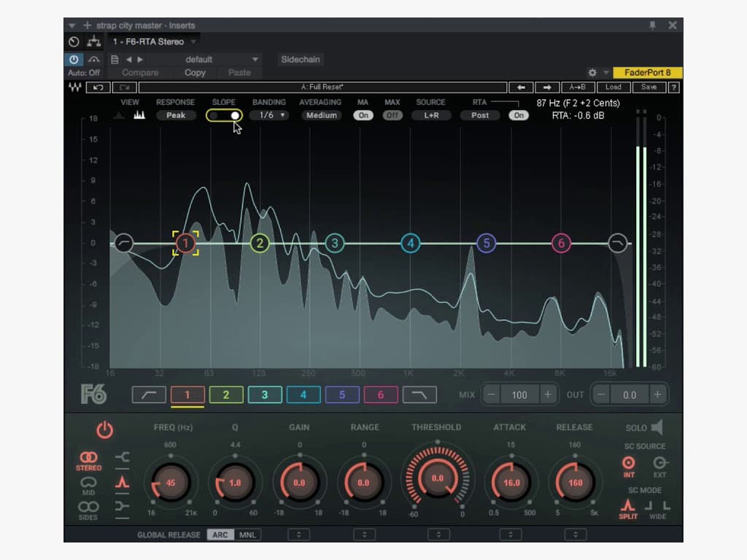Select the high-pass filter node on the graph
This screenshot has height=560, width=747.
click(x=124, y=243)
